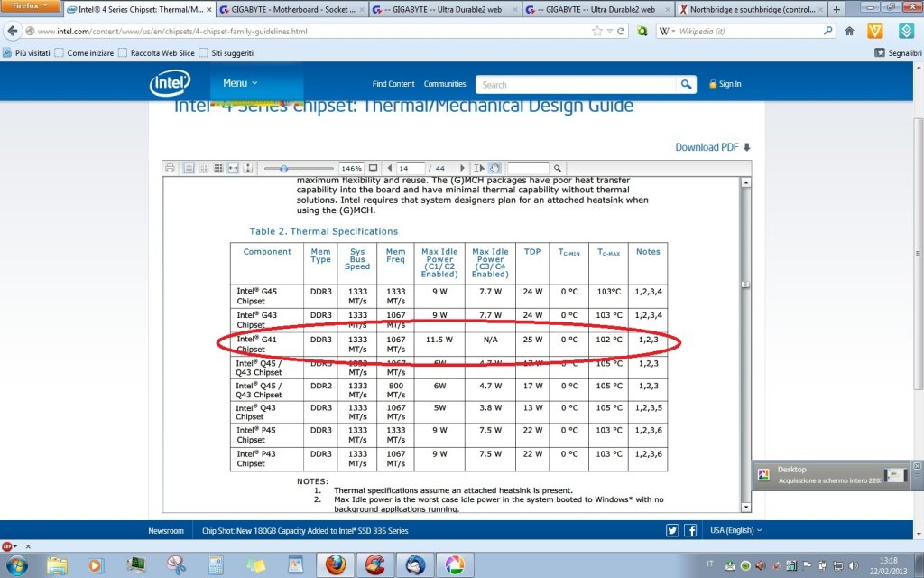Image resolution: width=924 pixels, height=578 pixels.
Task: Open Più visitati bookmark folder
Action: [x=26, y=53]
